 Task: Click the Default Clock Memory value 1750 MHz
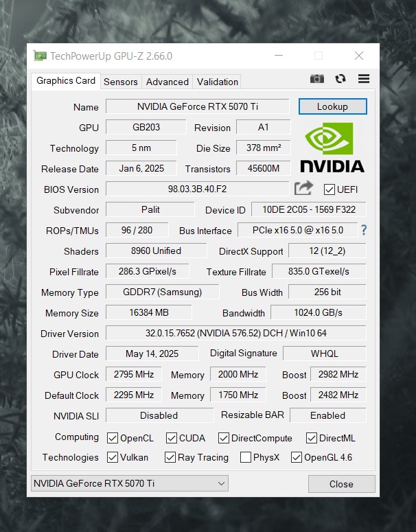(x=238, y=395)
